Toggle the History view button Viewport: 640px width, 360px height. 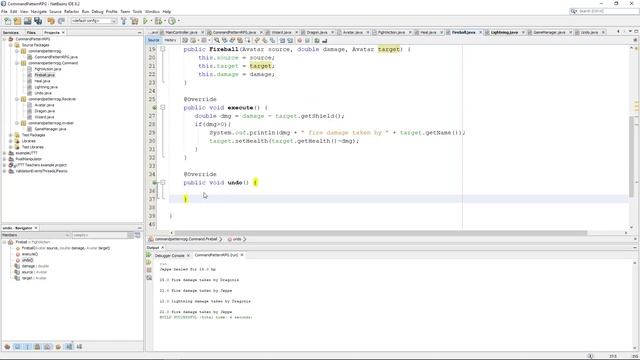coord(170,40)
